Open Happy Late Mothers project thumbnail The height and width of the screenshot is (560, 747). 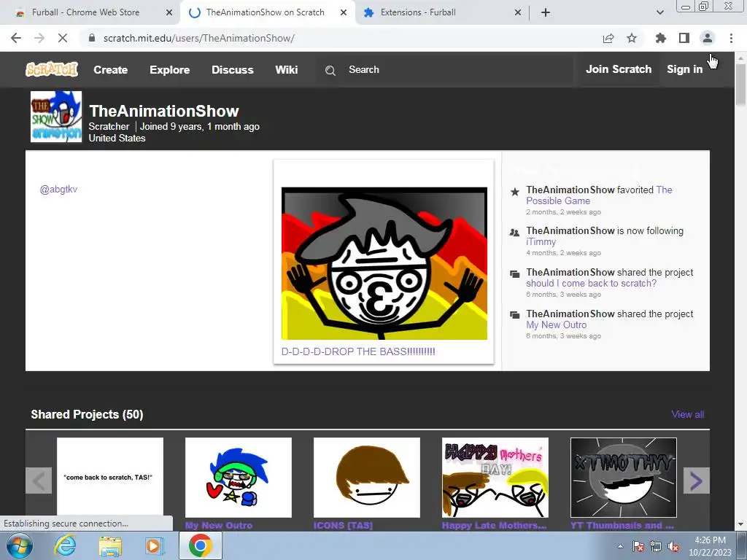point(495,477)
